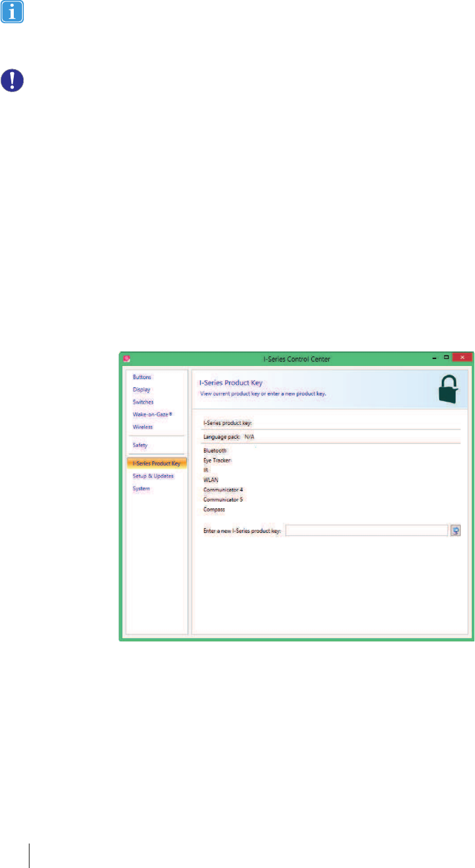Go to Wireless settings
This screenshot has width=475, height=868.
click(x=142, y=427)
